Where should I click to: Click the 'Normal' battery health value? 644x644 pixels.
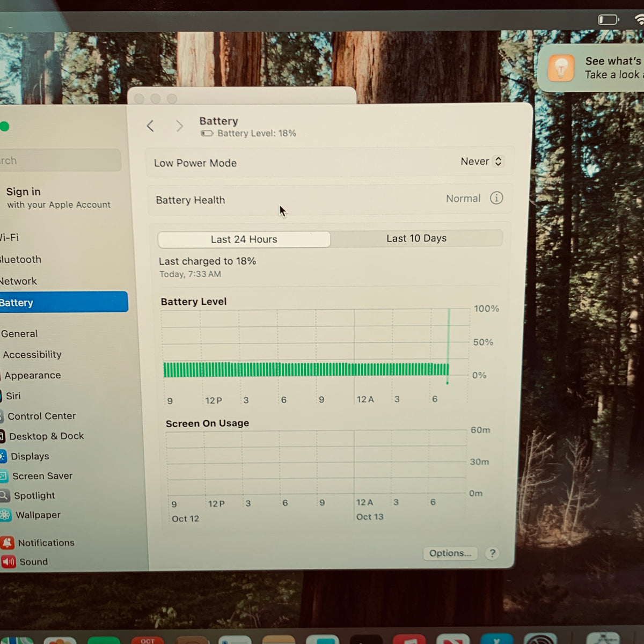pos(463,199)
